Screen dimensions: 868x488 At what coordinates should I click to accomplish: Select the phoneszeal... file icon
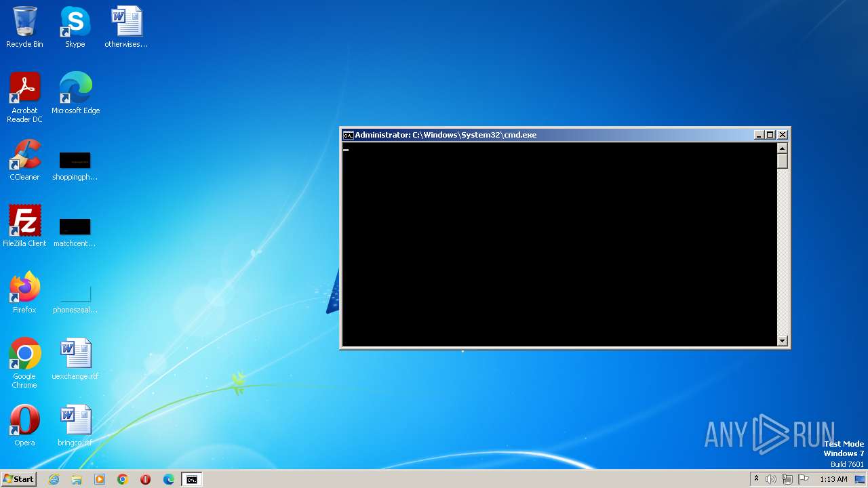(x=75, y=299)
